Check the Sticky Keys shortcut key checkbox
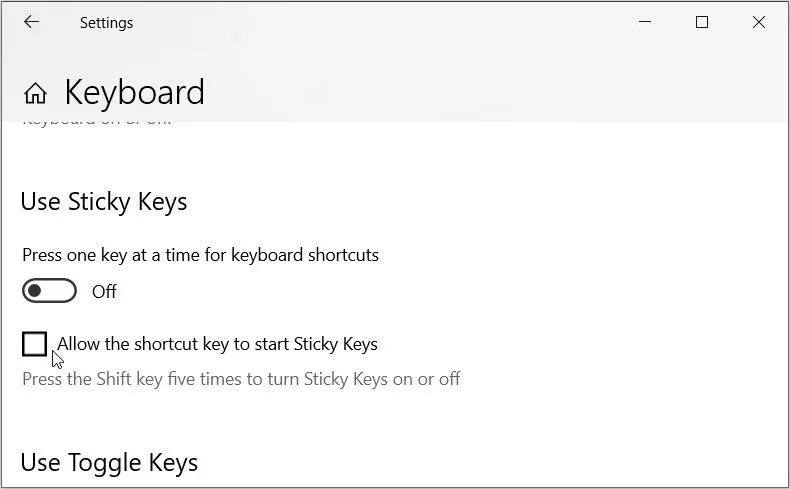Image resolution: width=790 pixels, height=489 pixels. [34, 344]
